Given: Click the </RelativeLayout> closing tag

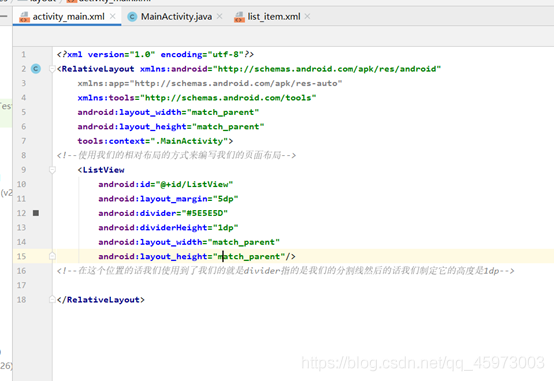Looking at the screenshot, I should coord(101,300).
